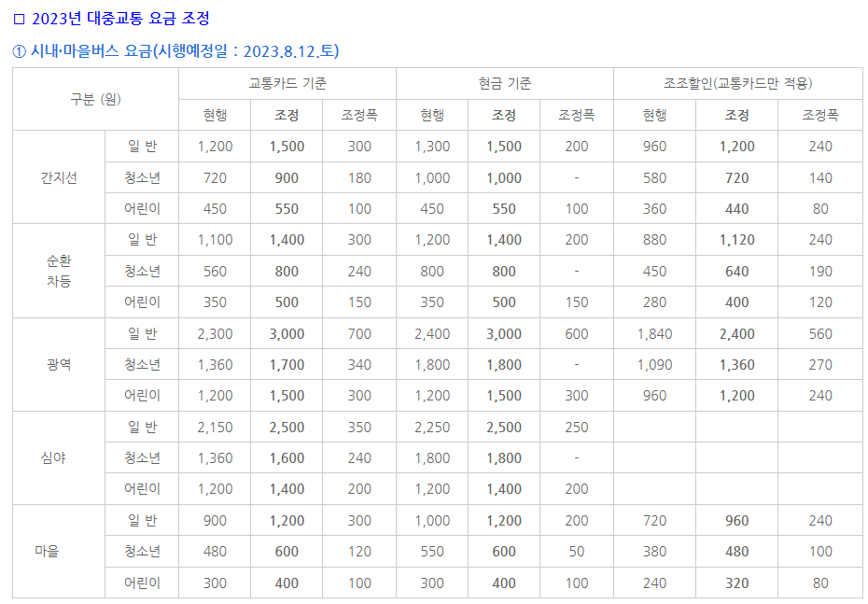Click 간지선 청소년 card difference 180
Viewport: 868px width, 604px height.
(359, 178)
